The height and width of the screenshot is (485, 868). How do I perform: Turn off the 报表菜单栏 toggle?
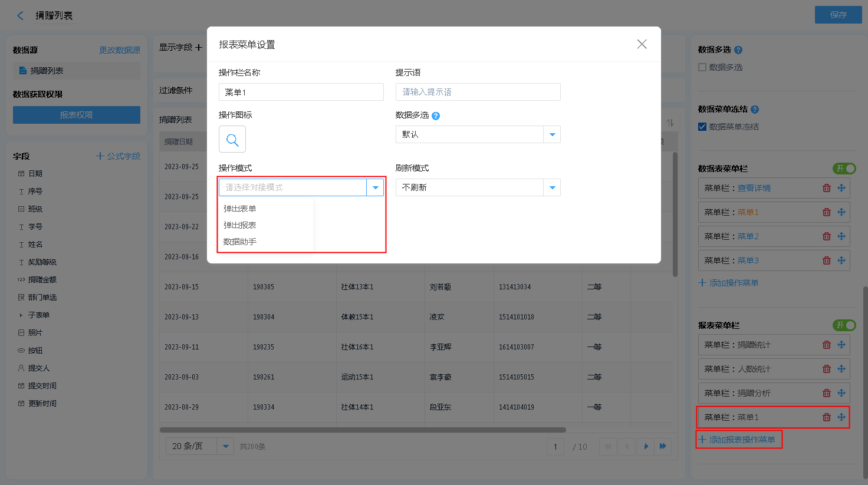(x=844, y=325)
